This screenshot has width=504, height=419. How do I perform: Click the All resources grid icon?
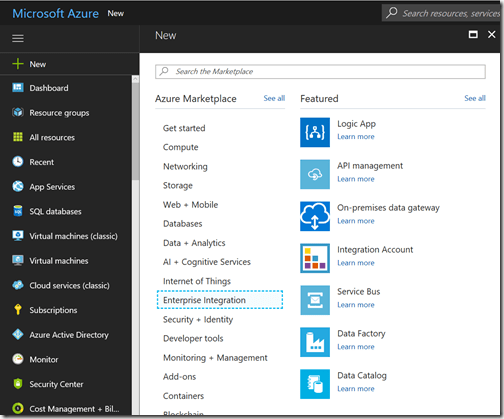(18, 137)
